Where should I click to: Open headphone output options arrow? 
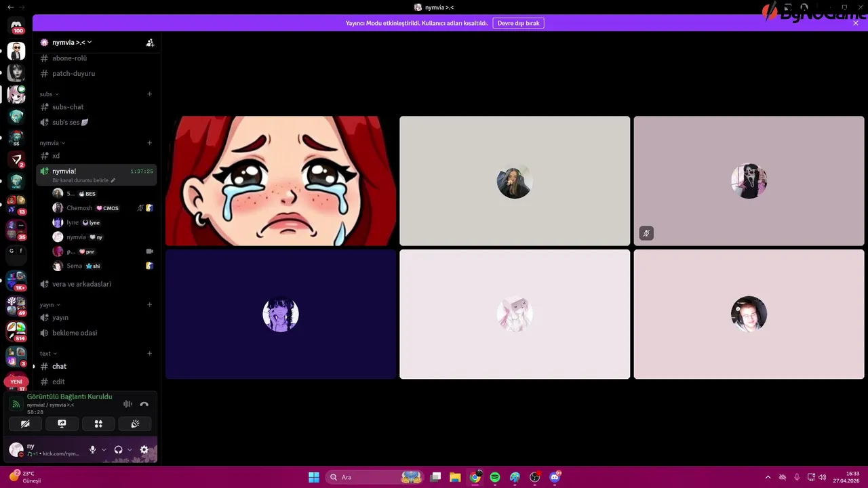130,449
